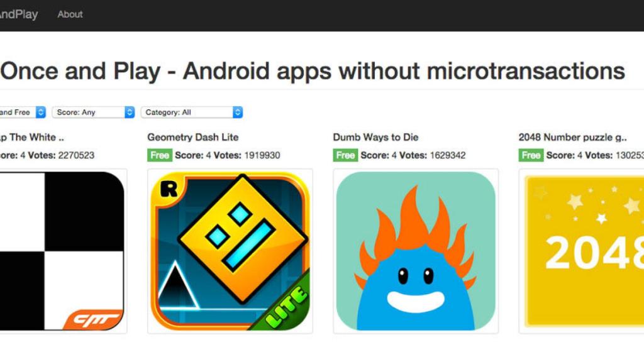
Task: Click the Free badge under Geometry Dash Lite
Action: point(160,155)
